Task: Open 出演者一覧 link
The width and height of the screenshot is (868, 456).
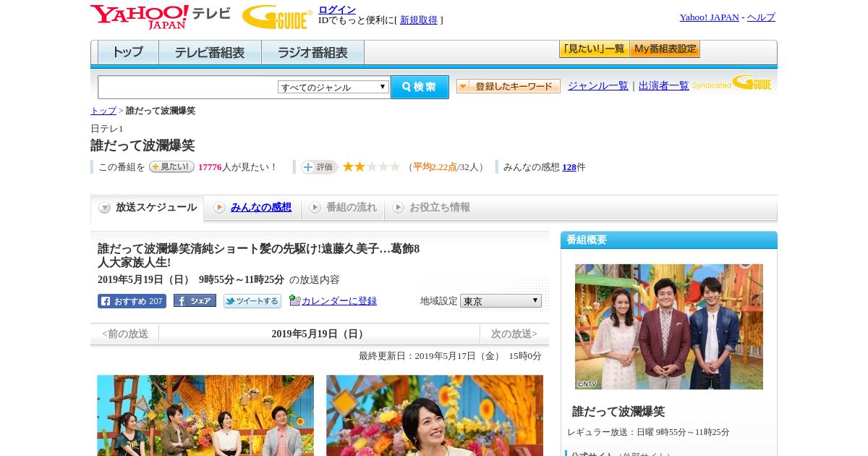Action: point(664,86)
